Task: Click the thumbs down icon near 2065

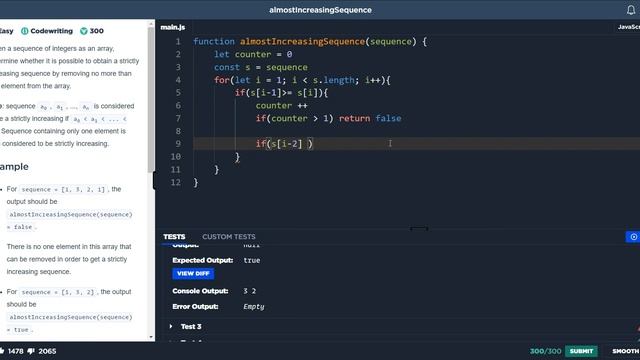Action: tap(31, 351)
